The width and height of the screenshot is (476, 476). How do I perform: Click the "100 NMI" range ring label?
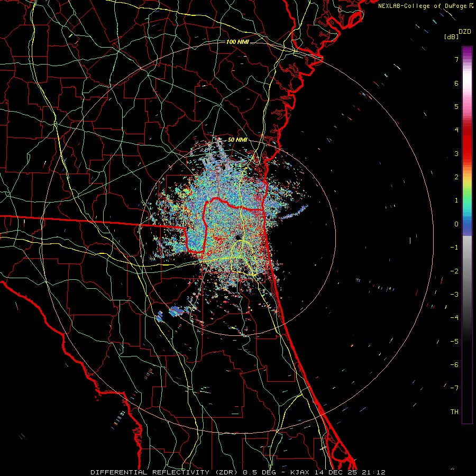click(237, 42)
